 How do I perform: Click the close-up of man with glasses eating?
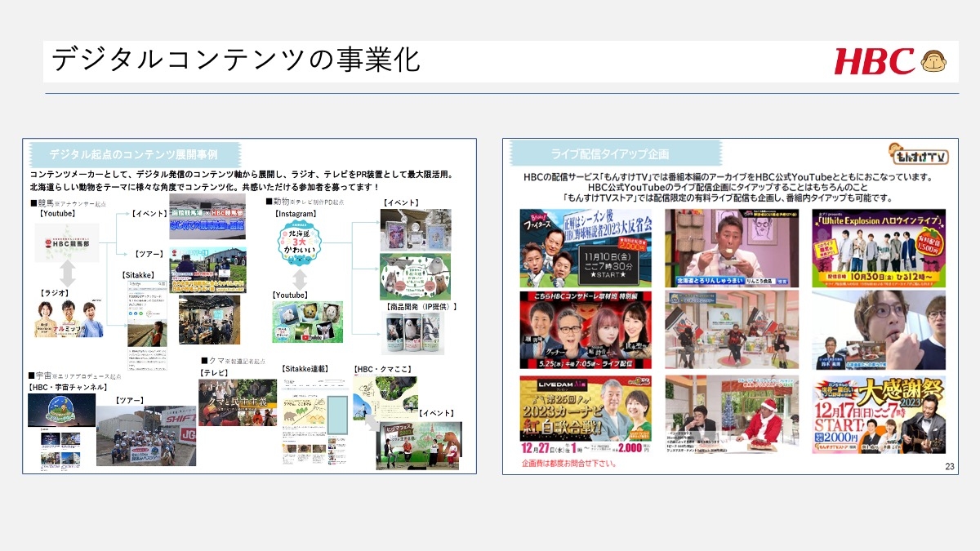tap(879, 330)
